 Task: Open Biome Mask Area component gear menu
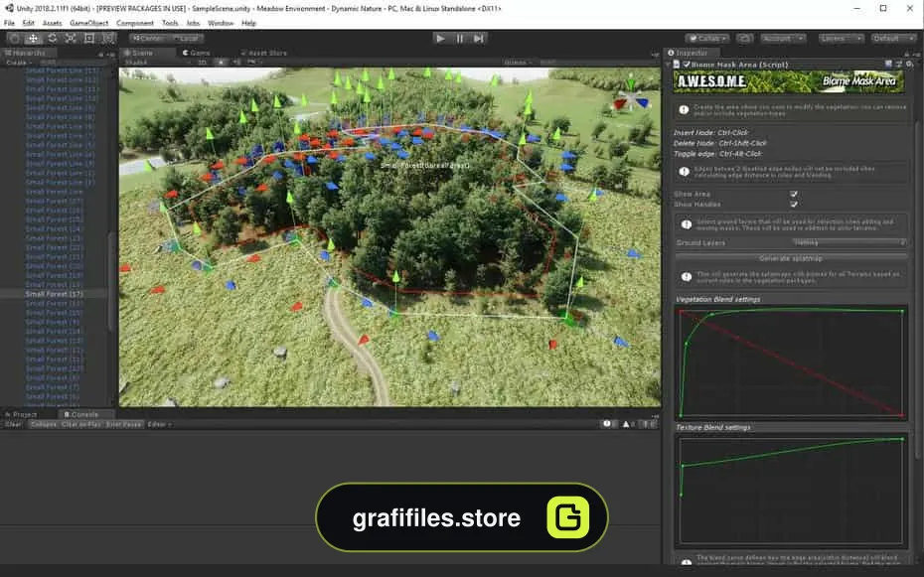(x=909, y=65)
